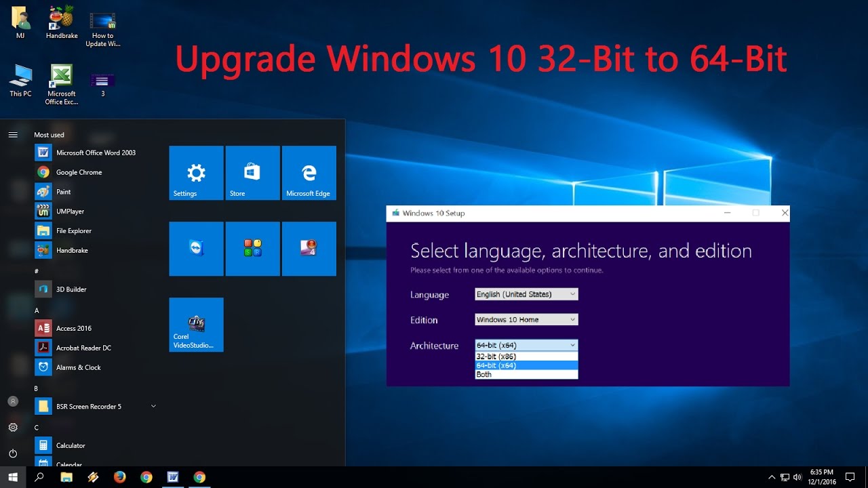Expand the BSR Screen Recorder 5 folder
This screenshot has height=488, width=868.
pyautogui.click(x=153, y=406)
